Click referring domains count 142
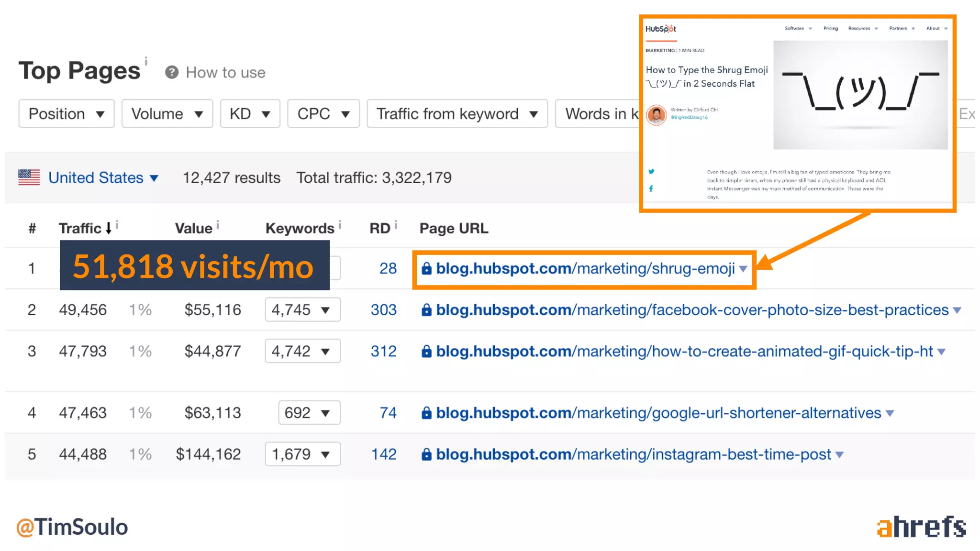The width and height of the screenshot is (980, 551). pyautogui.click(x=384, y=454)
